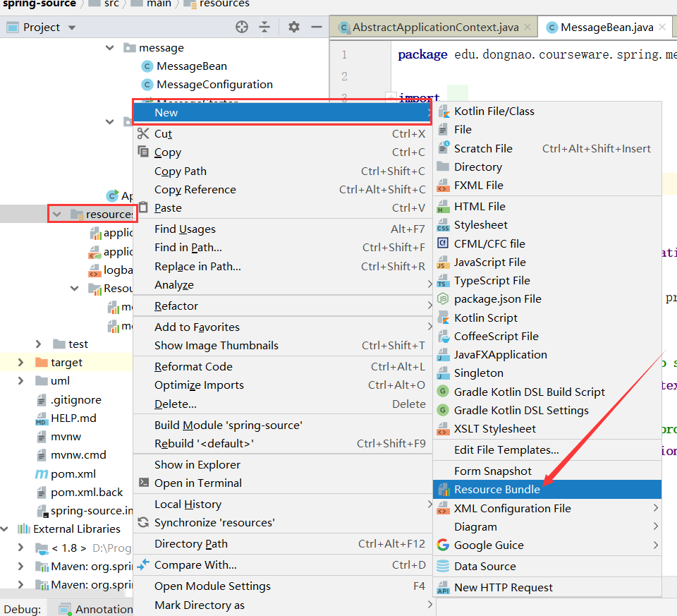
Task: Close the AbstractApplicationContext.java tab
Action: tap(527, 27)
